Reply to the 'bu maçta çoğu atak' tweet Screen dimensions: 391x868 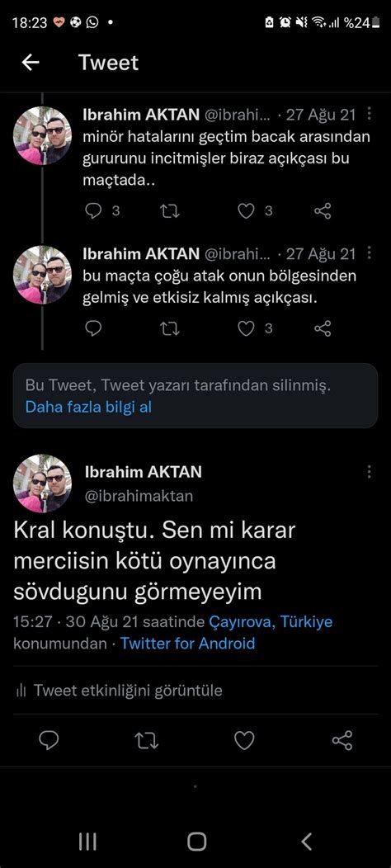(x=93, y=328)
